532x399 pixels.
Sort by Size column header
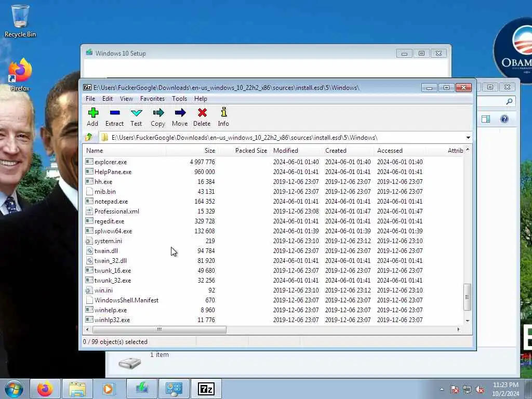point(191,151)
